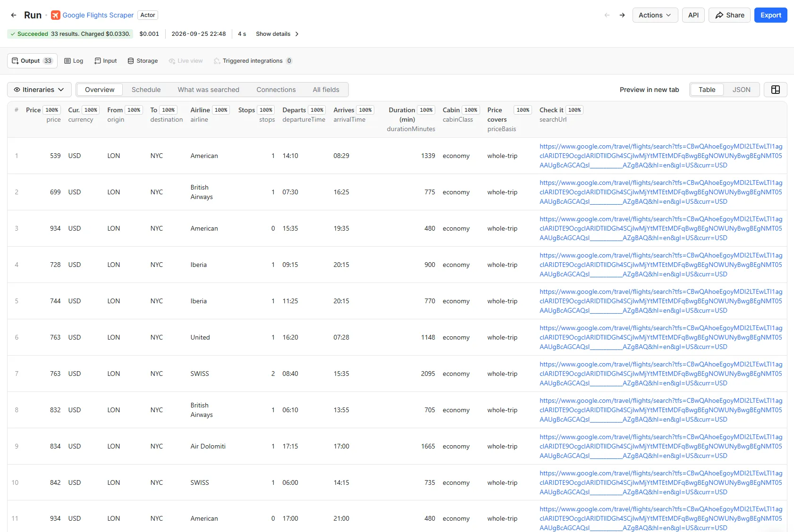The width and height of the screenshot is (794, 532).
Task: Click the duration value 2095
Action: coord(428,374)
